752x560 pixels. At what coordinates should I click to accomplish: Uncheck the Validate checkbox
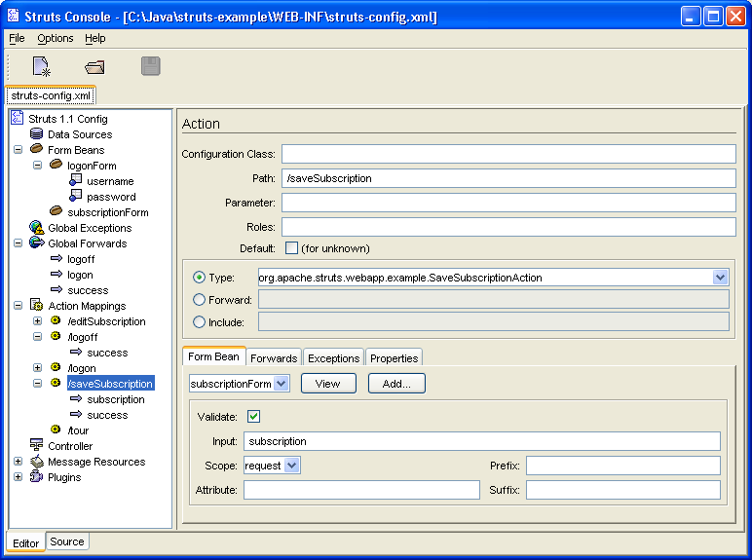click(x=254, y=417)
